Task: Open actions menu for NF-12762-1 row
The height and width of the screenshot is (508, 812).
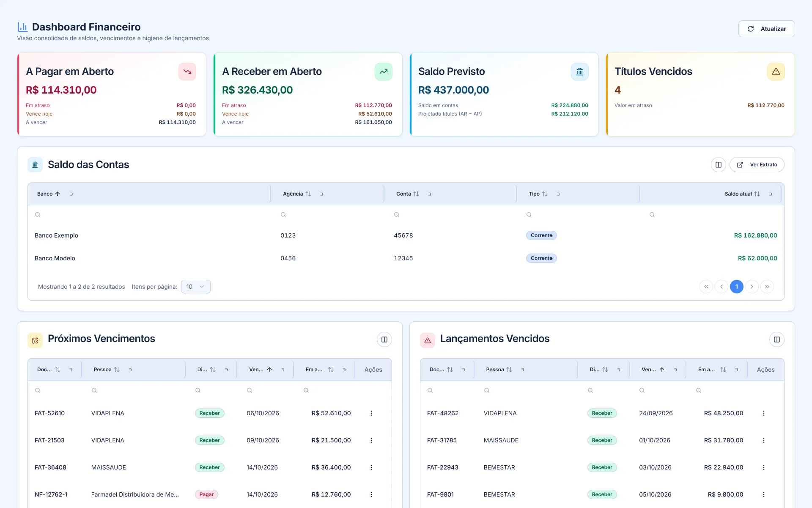Action: [371, 494]
